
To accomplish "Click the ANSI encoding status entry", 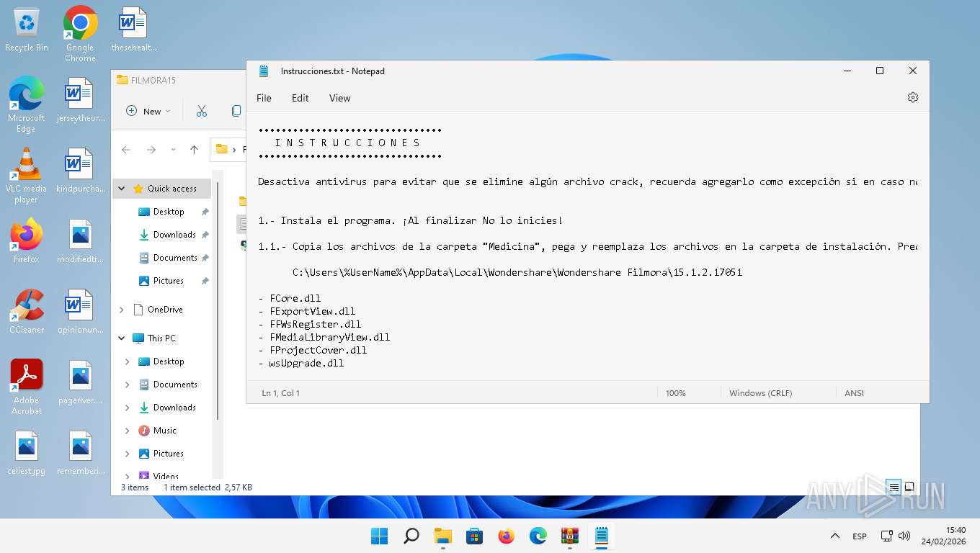I will [854, 393].
